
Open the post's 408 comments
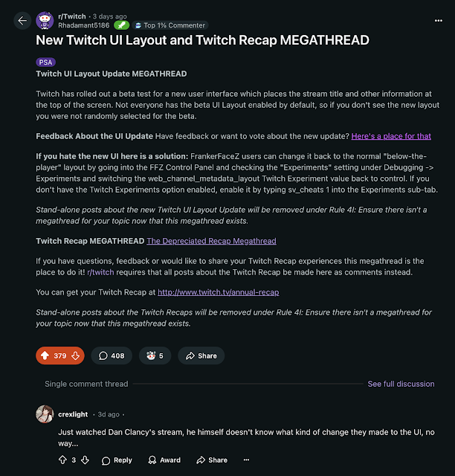pos(112,356)
